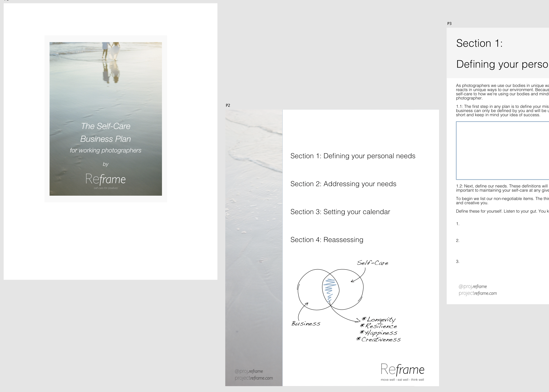Click 'Defining your perso' heading on P3

(502, 64)
